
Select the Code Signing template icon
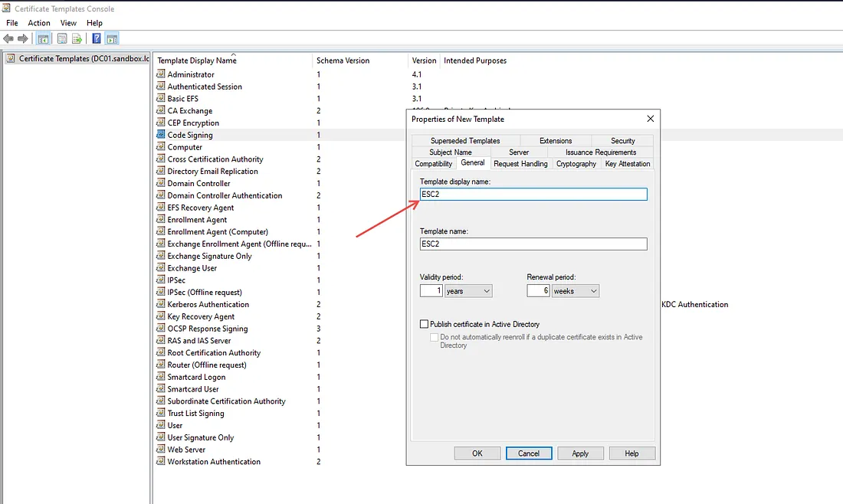(x=161, y=135)
